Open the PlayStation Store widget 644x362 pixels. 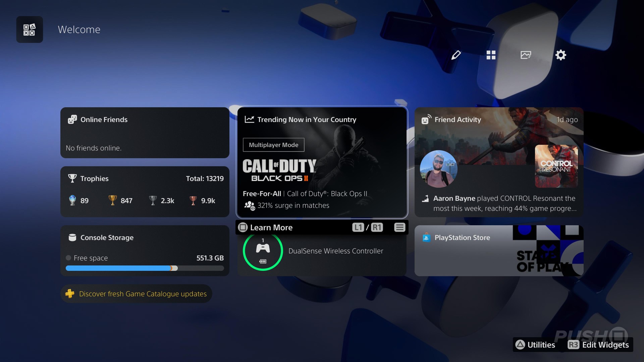499,251
